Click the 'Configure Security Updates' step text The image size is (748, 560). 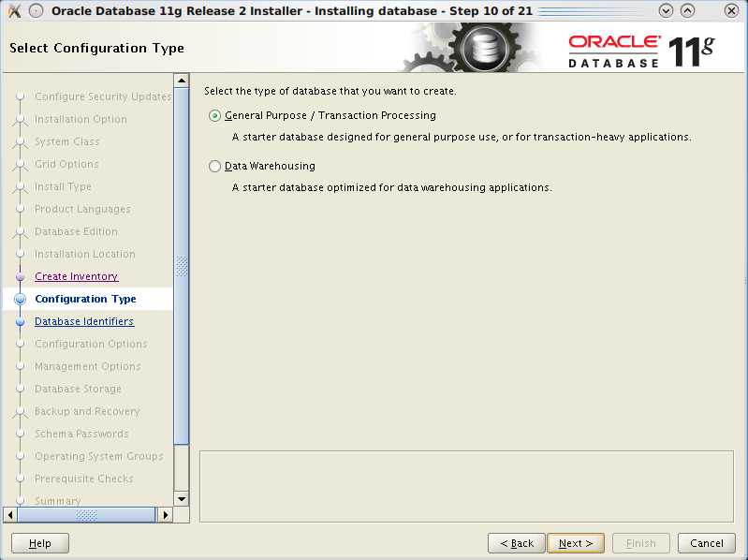pyautogui.click(x=103, y=96)
